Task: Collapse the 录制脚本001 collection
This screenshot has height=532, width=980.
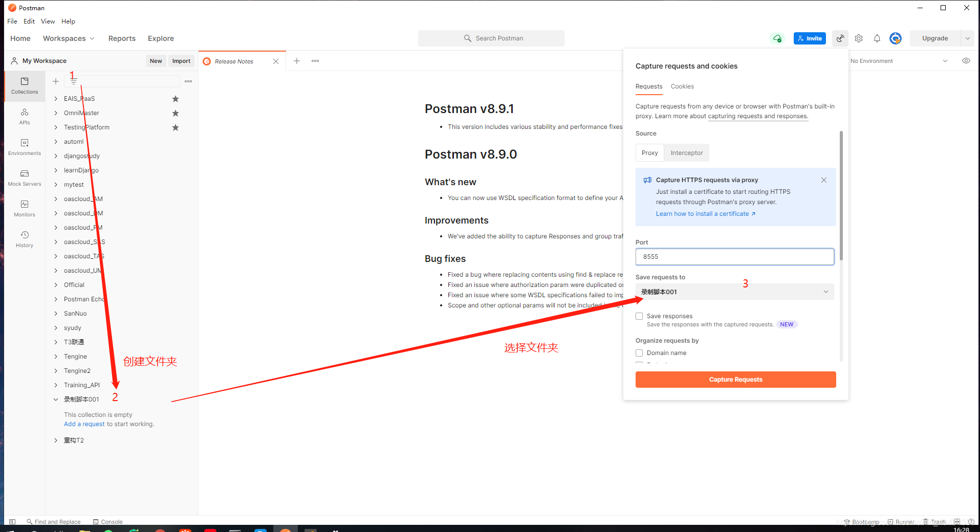Action: (x=56, y=400)
